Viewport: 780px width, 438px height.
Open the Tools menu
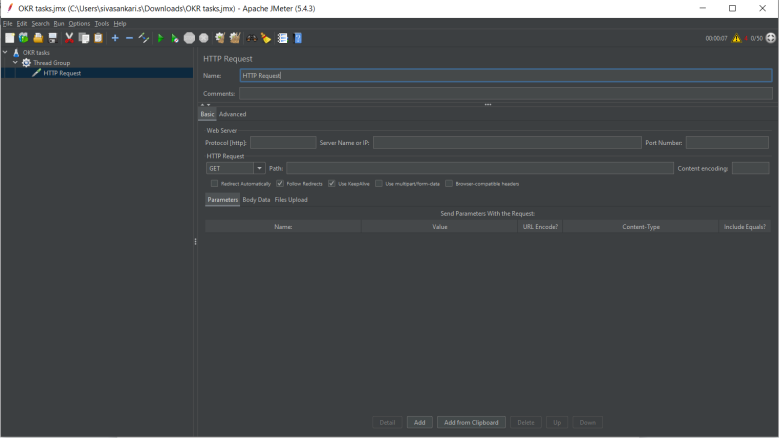(x=101, y=23)
